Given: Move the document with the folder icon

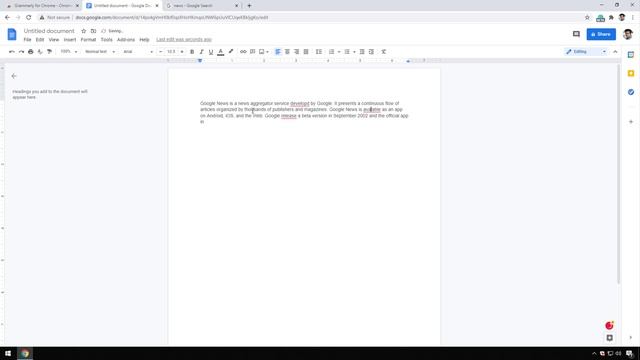Looking at the screenshot, I should pyautogui.click(x=93, y=31).
